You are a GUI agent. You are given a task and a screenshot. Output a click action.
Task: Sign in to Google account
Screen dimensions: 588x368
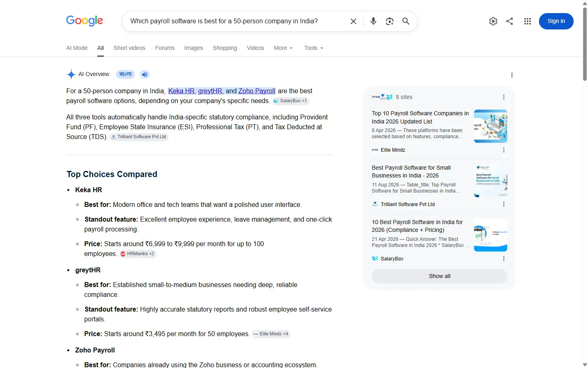tap(556, 21)
